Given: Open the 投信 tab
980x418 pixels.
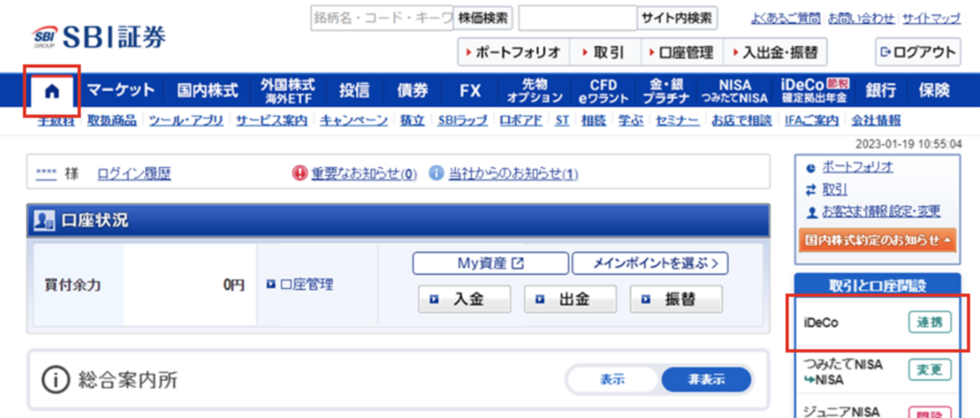Looking at the screenshot, I should click(354, 91).
